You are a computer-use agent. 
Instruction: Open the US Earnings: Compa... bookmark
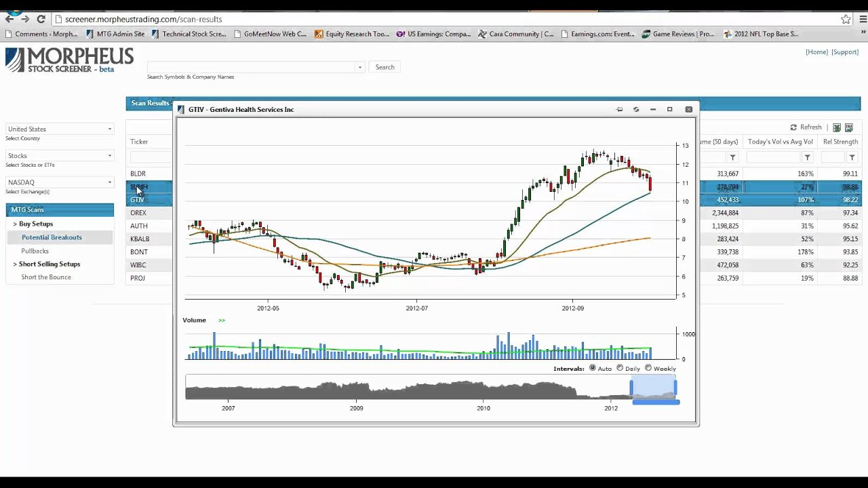[433, 34]
